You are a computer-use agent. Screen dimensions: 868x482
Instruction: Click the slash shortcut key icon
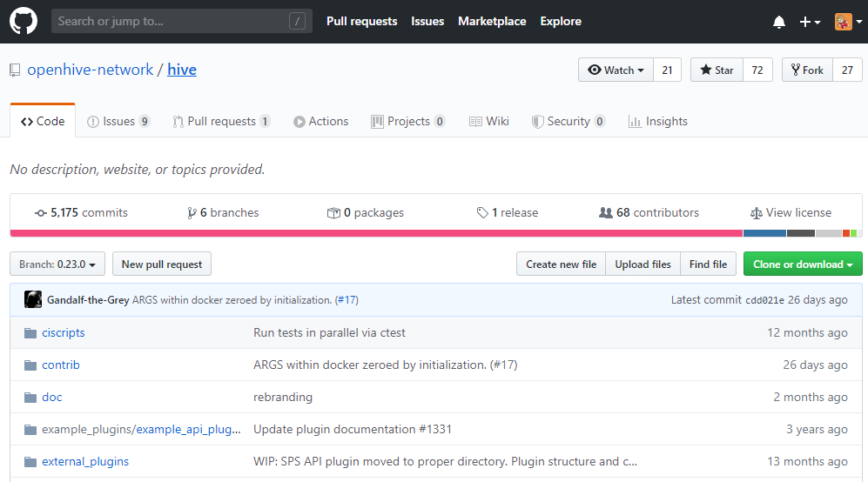(x=297, y=21)
